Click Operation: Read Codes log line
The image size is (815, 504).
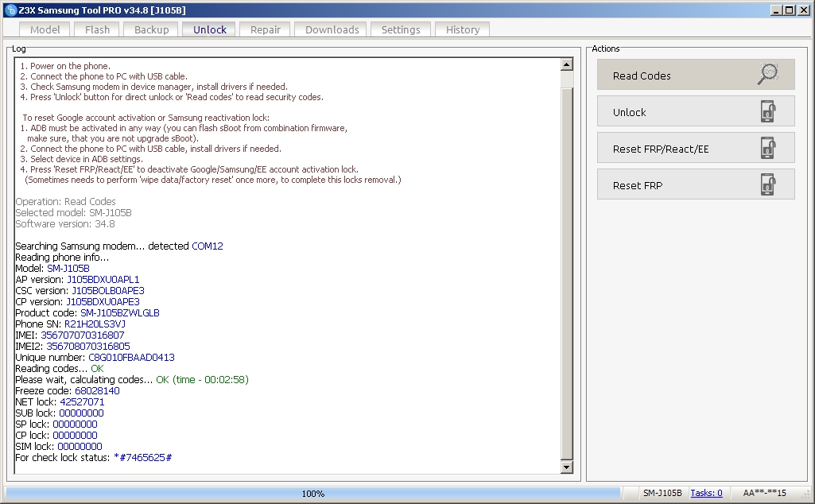point(65,202)
